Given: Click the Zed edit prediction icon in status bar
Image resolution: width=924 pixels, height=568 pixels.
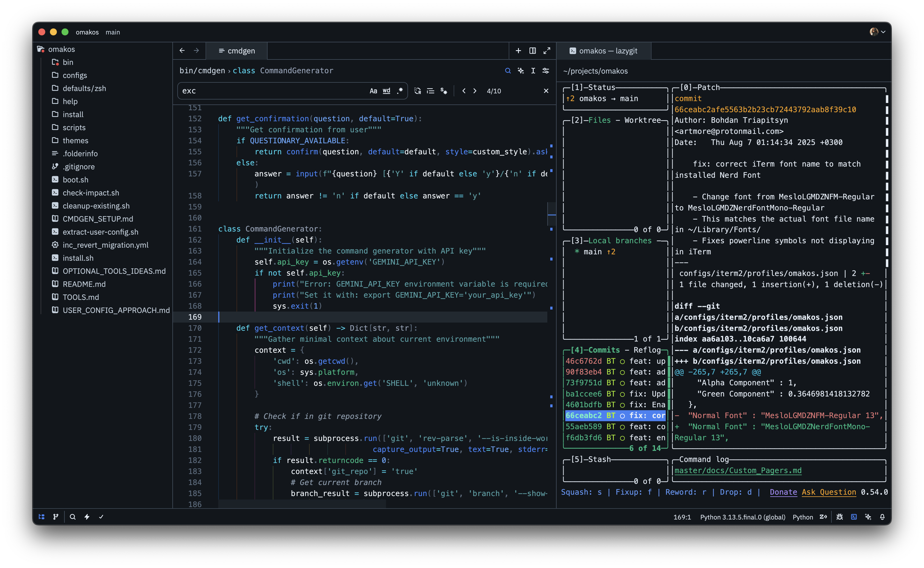Looking at the screenshot, I should [823, 517].
